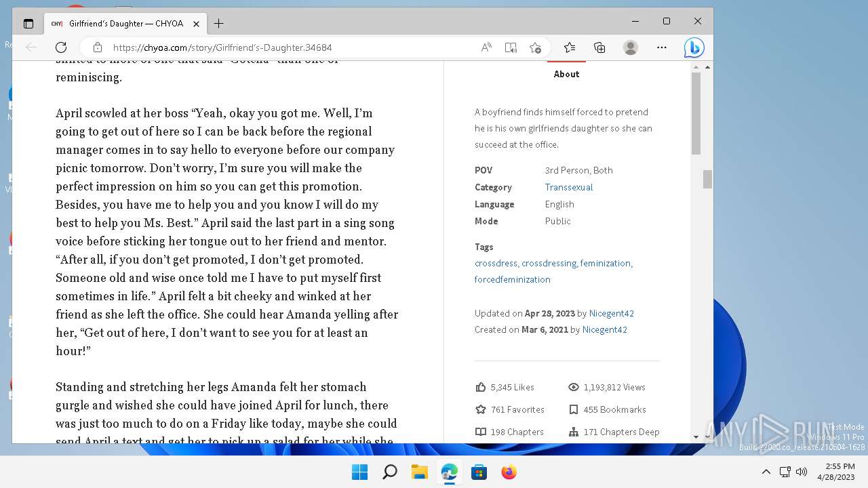The width and height of the screenshot is (868, 488).
Task: Open the Windows Start menu
Action: click(359, 472)
